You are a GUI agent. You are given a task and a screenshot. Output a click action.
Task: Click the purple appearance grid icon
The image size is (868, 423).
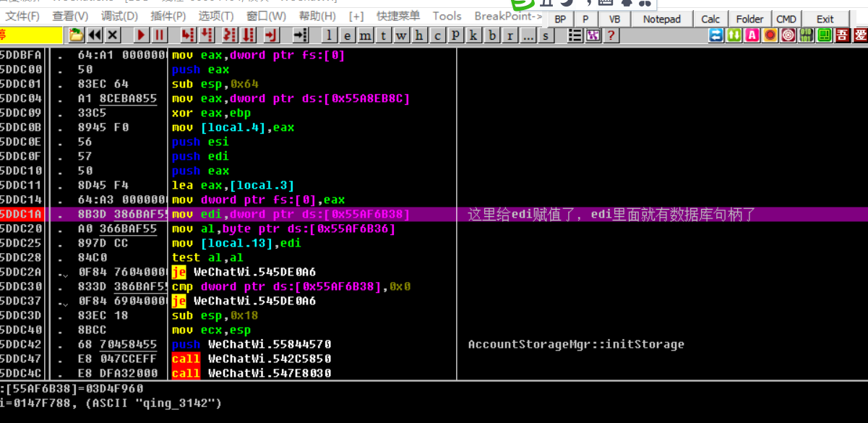(x=593, y=35)
